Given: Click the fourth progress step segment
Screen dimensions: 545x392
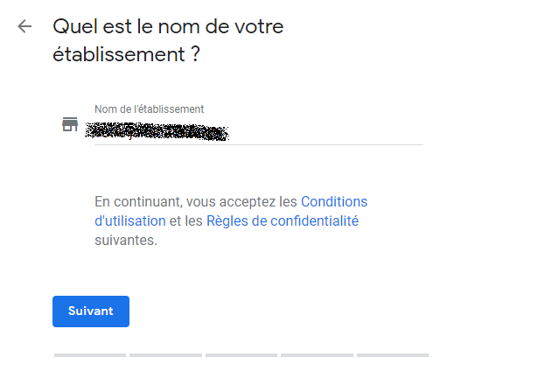Looking at the screenshot, I should point(317,355).
